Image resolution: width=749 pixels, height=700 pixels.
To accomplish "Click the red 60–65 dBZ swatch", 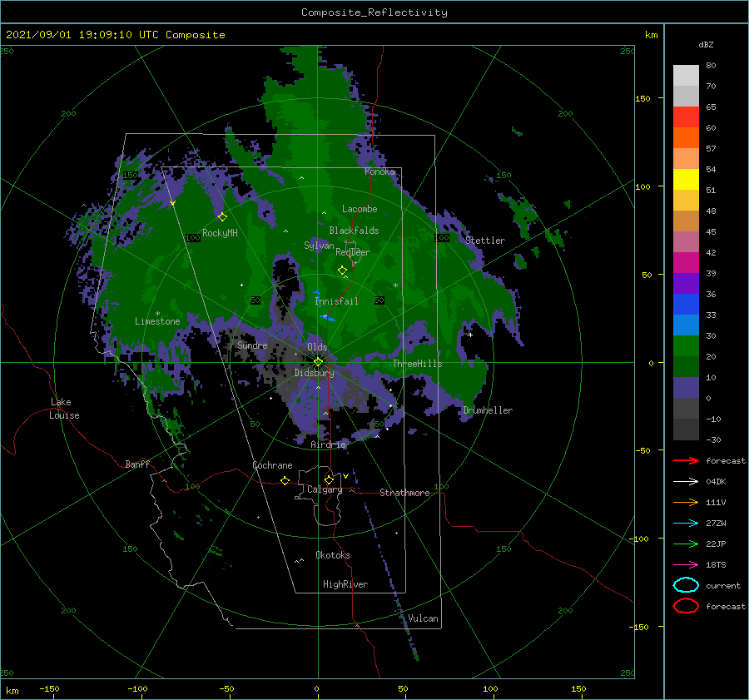I will coord(686,117).
